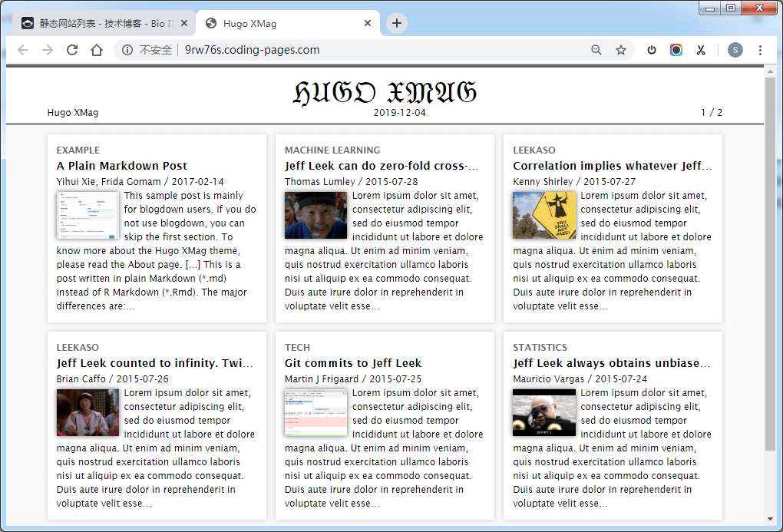Reload the current page
This screenshot has width=783, height=532.
pos(72,50)
